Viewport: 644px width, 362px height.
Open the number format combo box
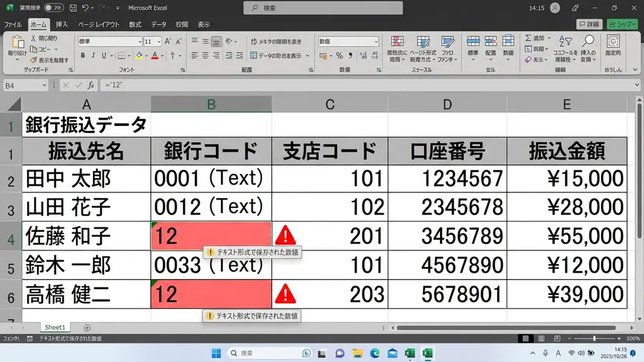[x=348, y=41]
